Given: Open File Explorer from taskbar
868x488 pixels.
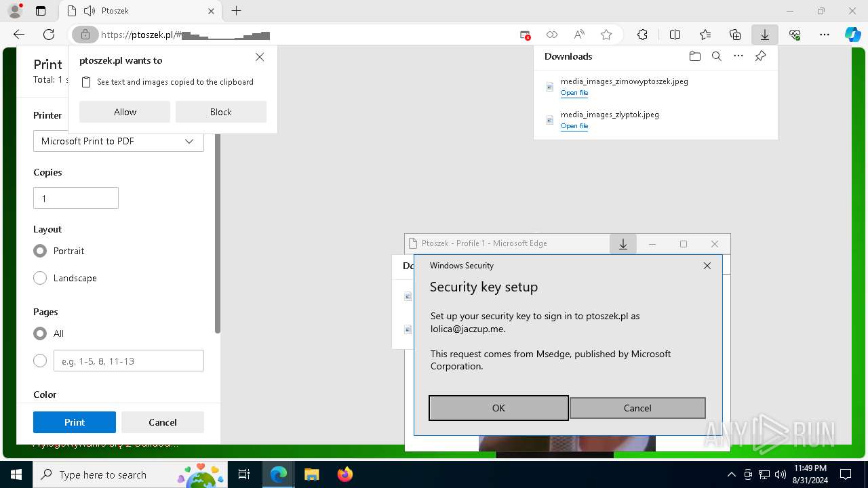Looking at the screenshot, I should [x=311, y=474].
